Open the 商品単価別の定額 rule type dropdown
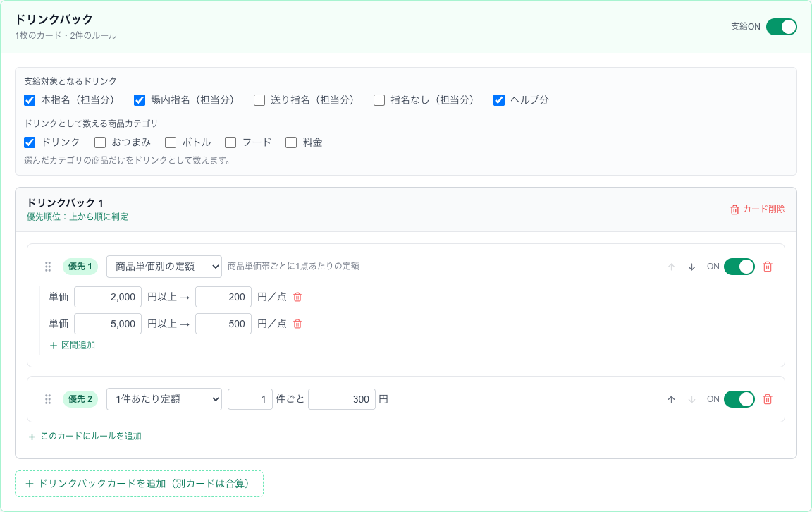Screen dimensions: 812x512 (164, 267)
